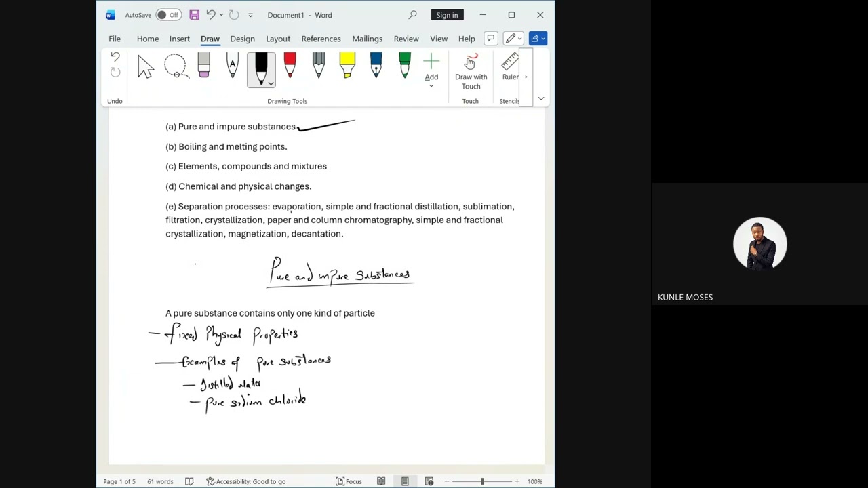Image resolution: width=868 pixels, height=488 pixels.
Task: Open the black pen options arrow
Action: [271, 83]
